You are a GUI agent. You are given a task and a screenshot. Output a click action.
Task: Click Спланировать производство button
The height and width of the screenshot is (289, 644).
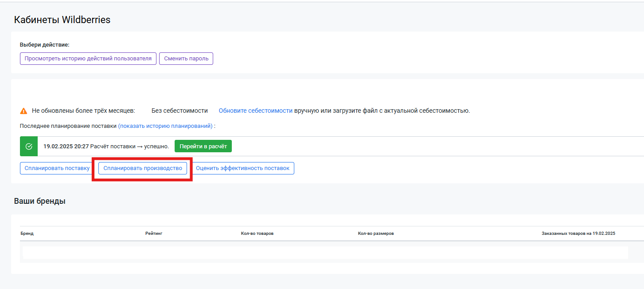coord(143,168)
